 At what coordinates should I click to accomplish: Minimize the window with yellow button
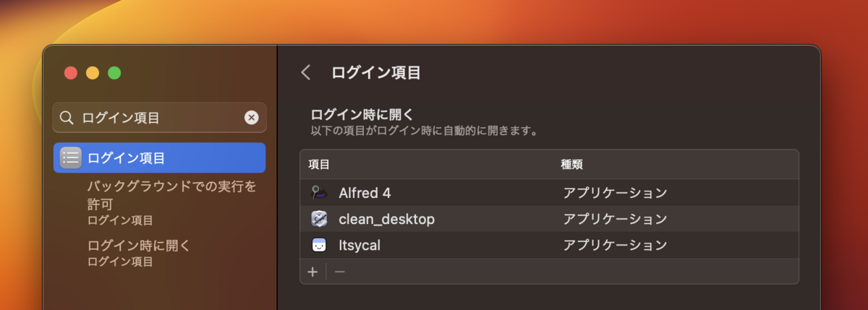tap(93, 72)
